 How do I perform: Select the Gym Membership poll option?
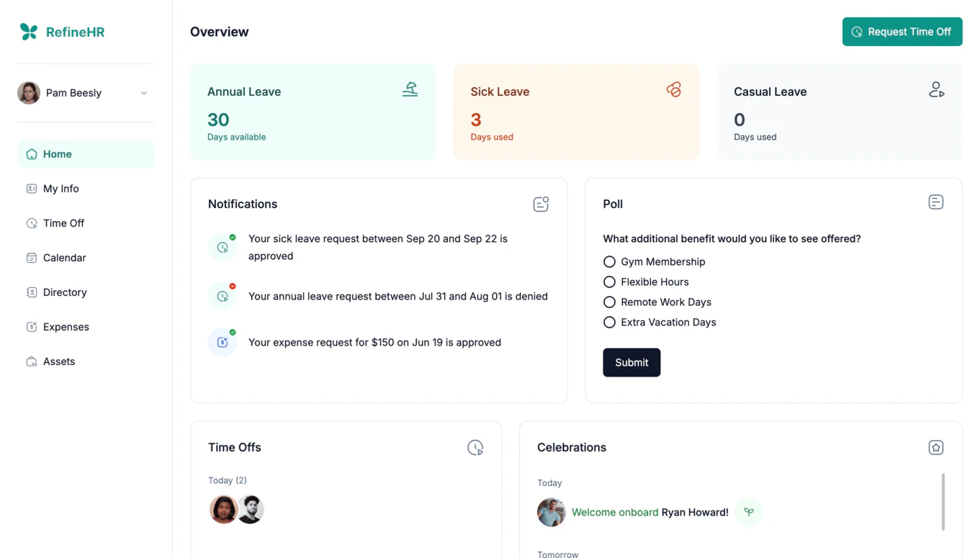click(609, 262)
